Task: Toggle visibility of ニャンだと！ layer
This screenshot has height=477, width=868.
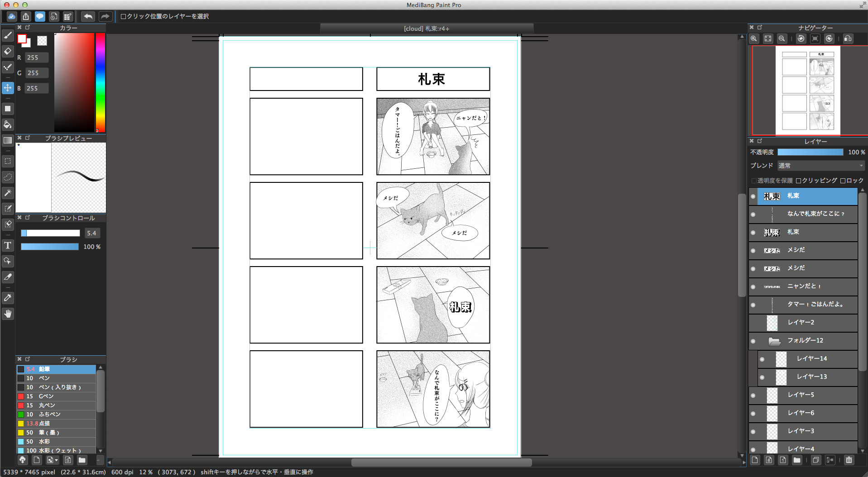Action: [753, 287]
